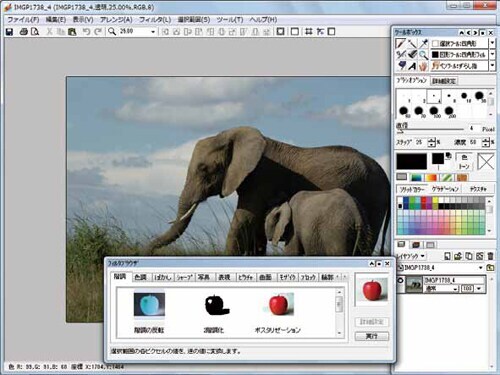
Task: Toggle visibility eye of the IMGP1738_4 layer
Action: [400, 281]
